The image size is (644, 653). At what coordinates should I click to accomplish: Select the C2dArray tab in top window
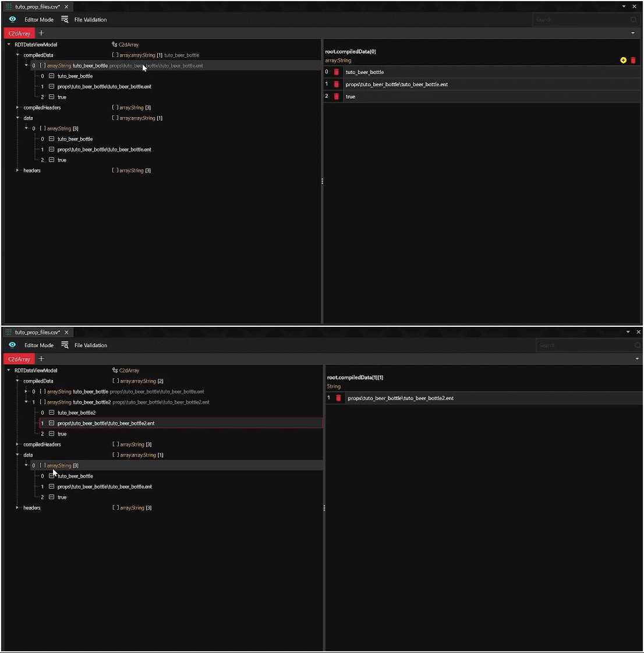[19, 34]
